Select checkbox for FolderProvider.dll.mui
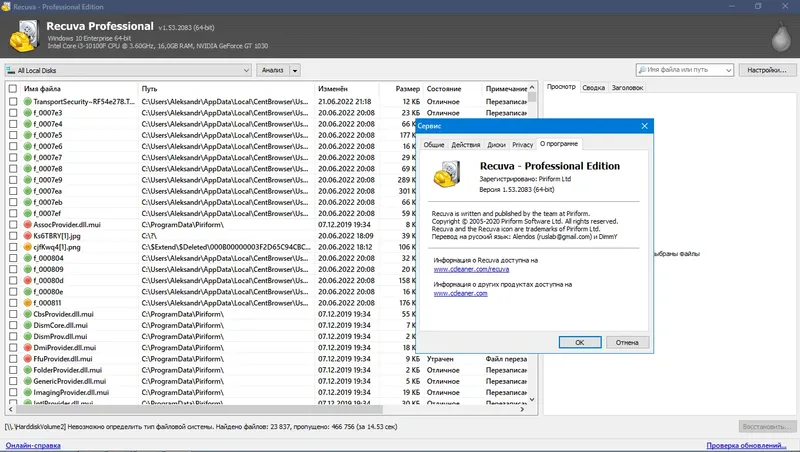The image size is (800, 452). pyautogui.click(x=13, y=370)
